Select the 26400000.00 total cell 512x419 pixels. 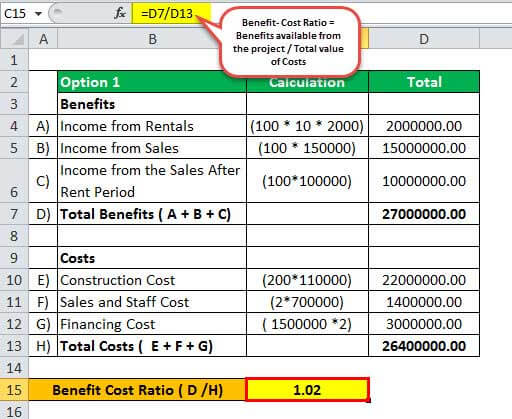[x=424, y=346]
